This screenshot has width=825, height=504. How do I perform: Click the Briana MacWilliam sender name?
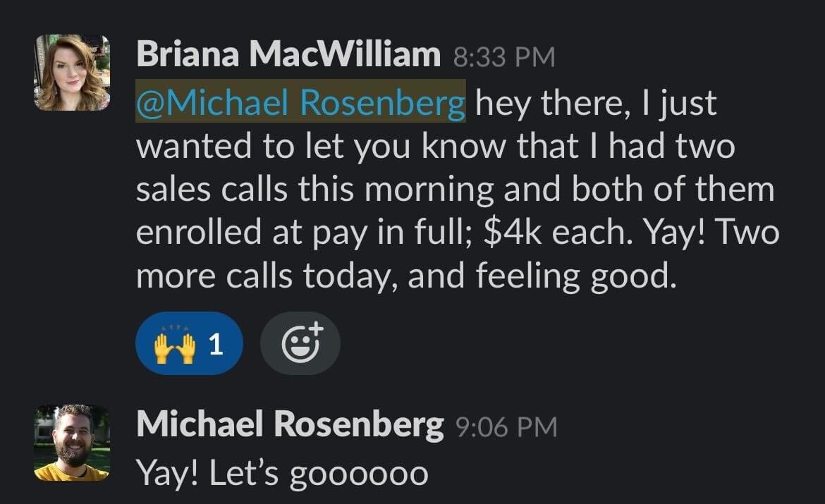pyautogui.click(x=288, y=54)
